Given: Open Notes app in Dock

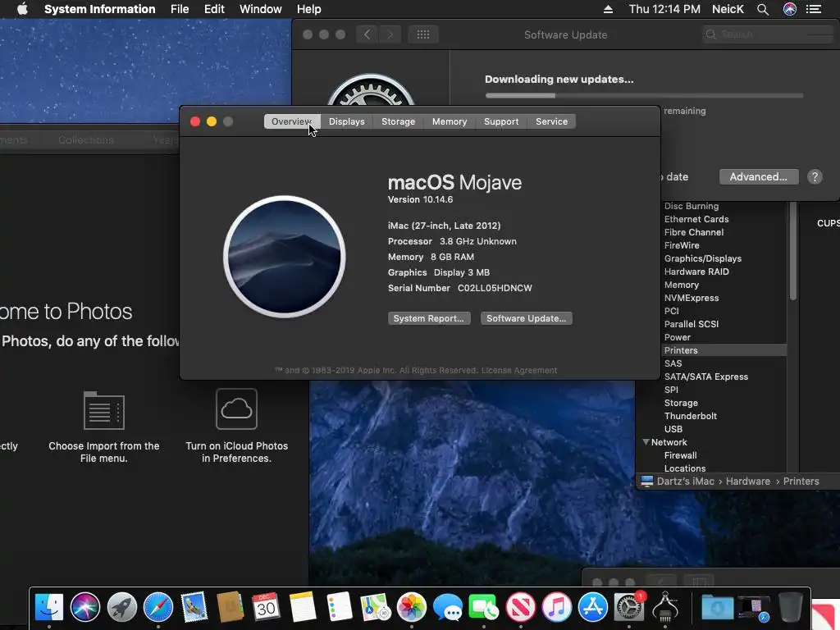Looking at the screenshot, I should (x=303, y=607).
